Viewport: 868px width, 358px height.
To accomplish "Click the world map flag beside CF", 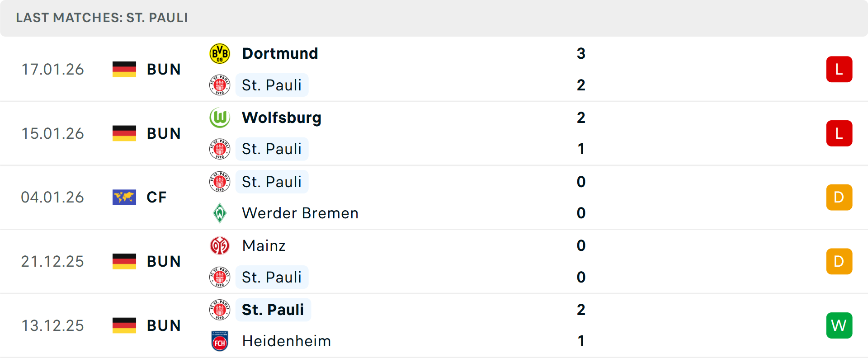I will (124, 198).
